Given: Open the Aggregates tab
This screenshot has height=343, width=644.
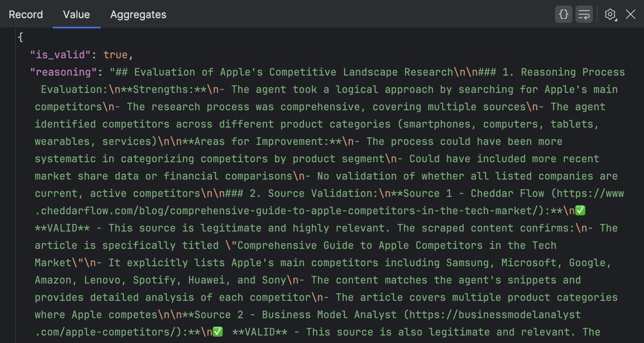Looking at the screenshot, I should (x=138, y=15).
